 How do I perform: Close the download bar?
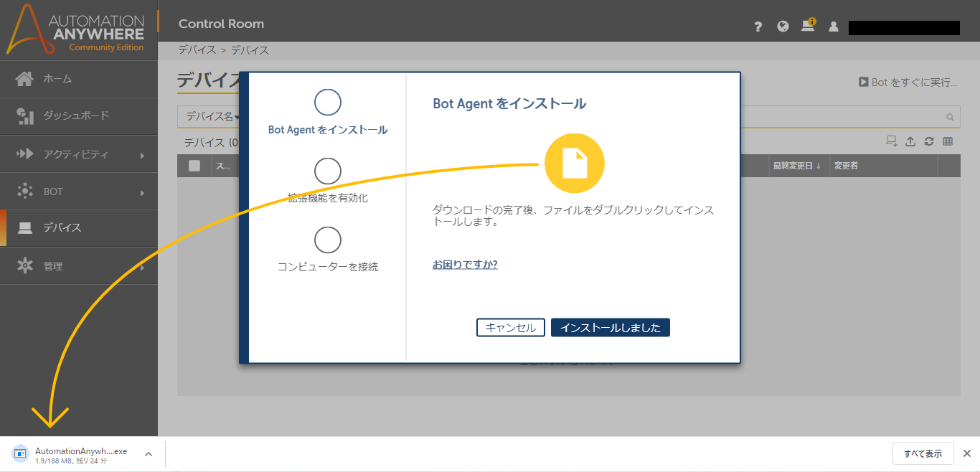(966, 453)
